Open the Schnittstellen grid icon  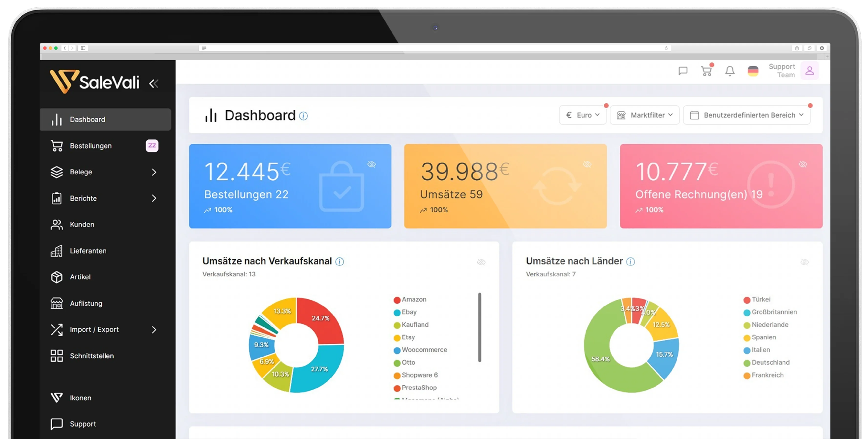[x=57, y=356]
